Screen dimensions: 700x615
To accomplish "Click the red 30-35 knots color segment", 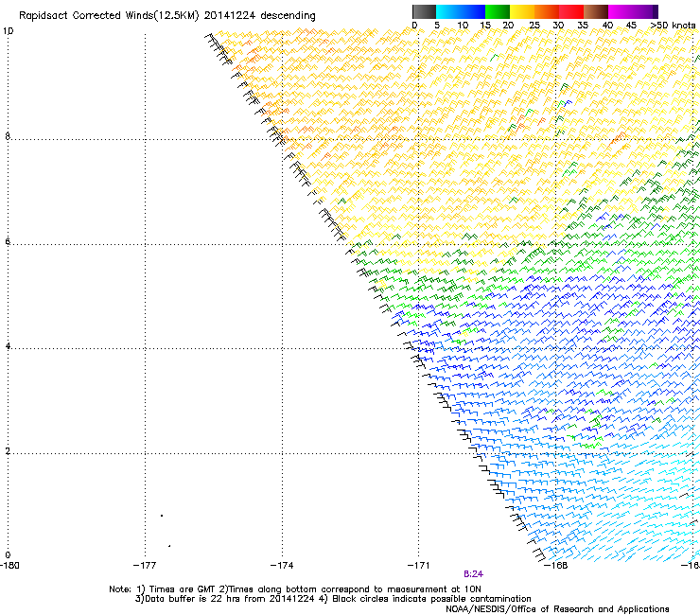I will click(571, 11).
